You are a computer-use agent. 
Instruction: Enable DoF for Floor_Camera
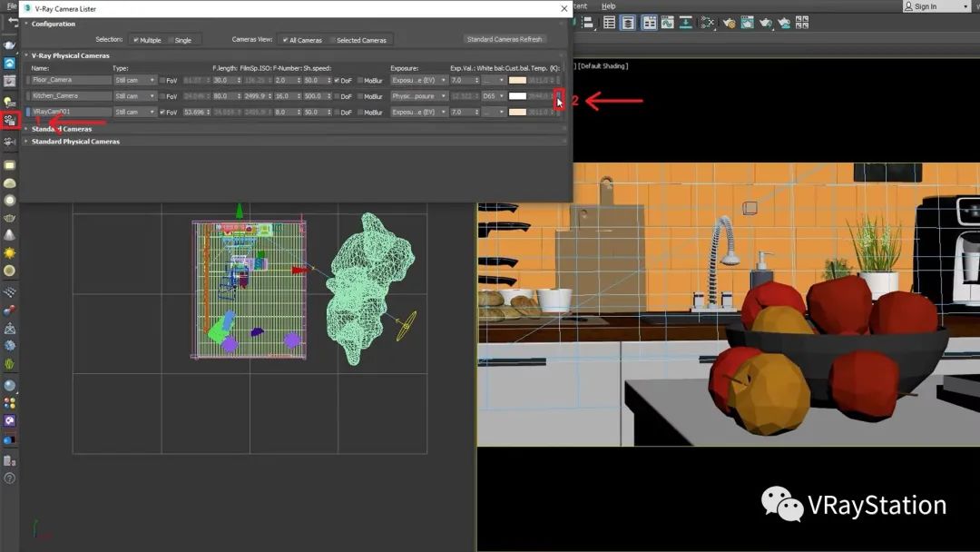click(338, 80)
